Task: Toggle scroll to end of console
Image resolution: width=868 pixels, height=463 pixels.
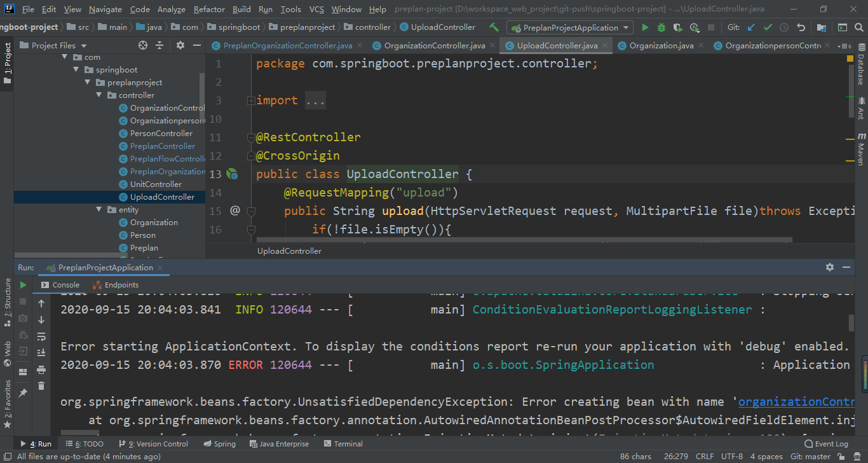Action: tap(41, 352)
